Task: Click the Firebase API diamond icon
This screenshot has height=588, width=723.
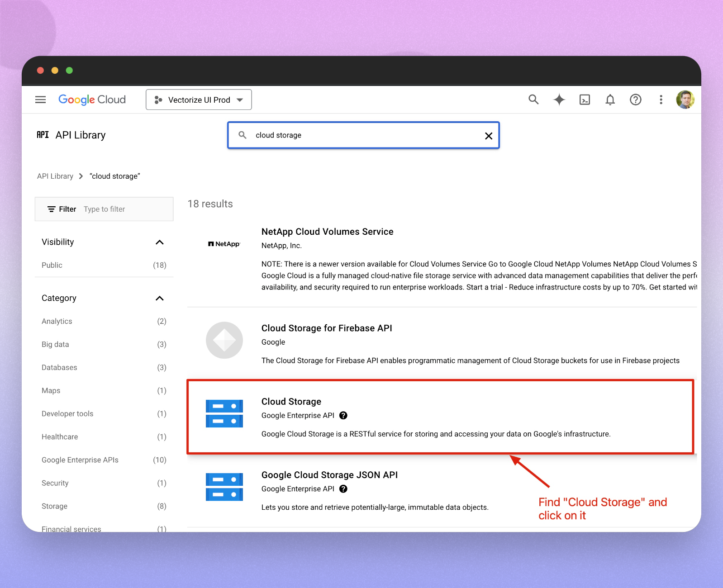Action: (x=224, y=340)
